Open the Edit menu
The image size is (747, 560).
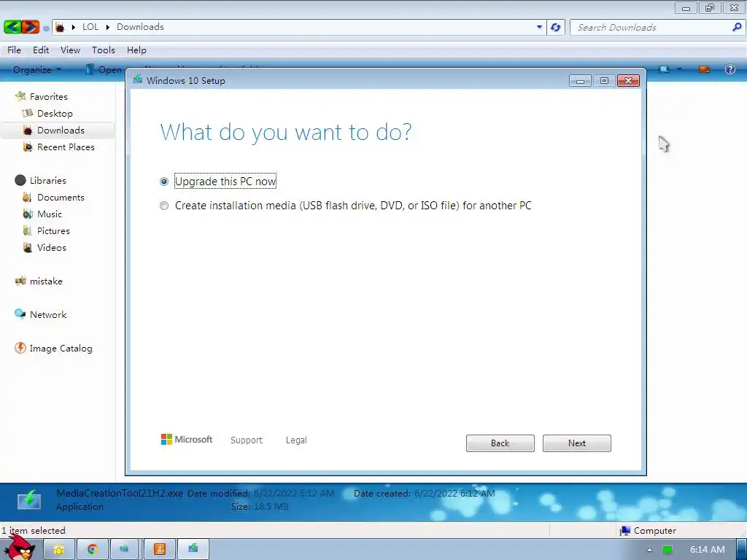[41, 50]
